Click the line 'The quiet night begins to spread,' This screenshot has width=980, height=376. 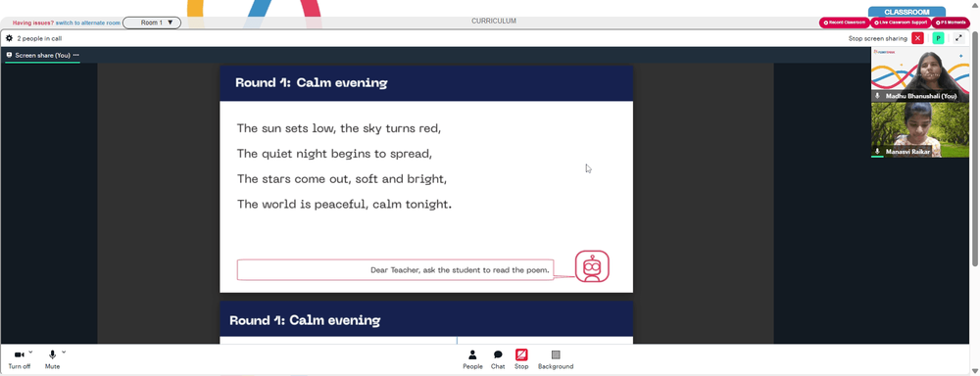click(334, 154)
